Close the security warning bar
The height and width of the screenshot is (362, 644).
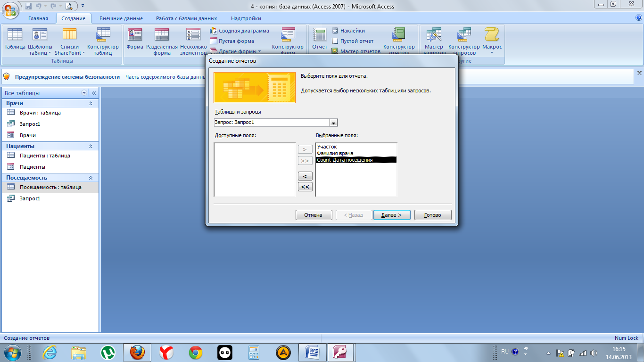pyautogui.click(x=639, y=73)
